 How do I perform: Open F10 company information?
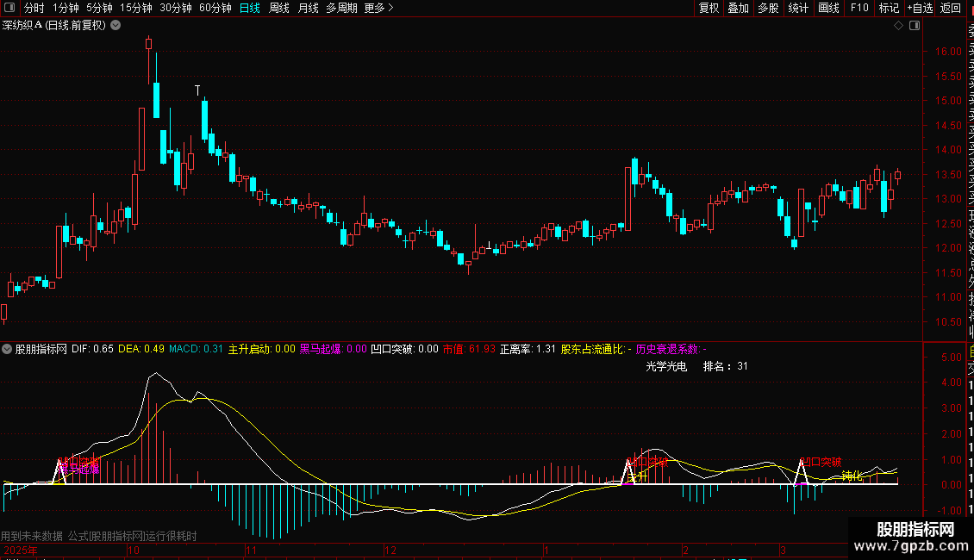point(859,8)
